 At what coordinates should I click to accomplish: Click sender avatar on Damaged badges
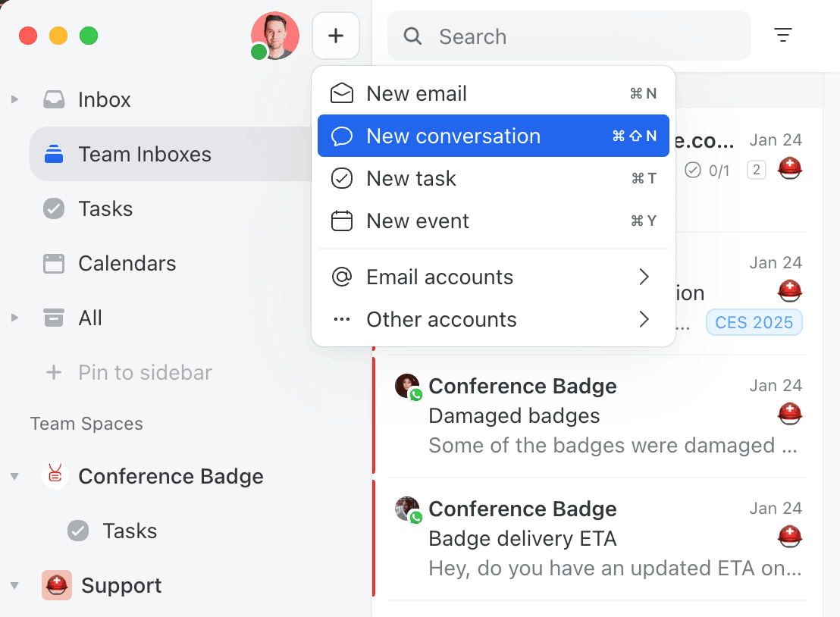(408, 387)
